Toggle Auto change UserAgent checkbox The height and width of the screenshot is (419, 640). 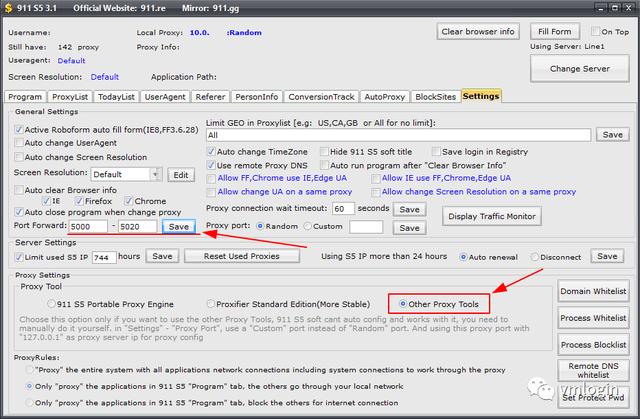click(x=19, y=143)
